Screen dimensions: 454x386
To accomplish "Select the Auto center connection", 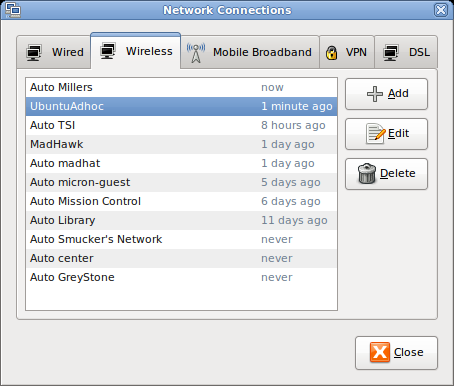I will (181, 259).
